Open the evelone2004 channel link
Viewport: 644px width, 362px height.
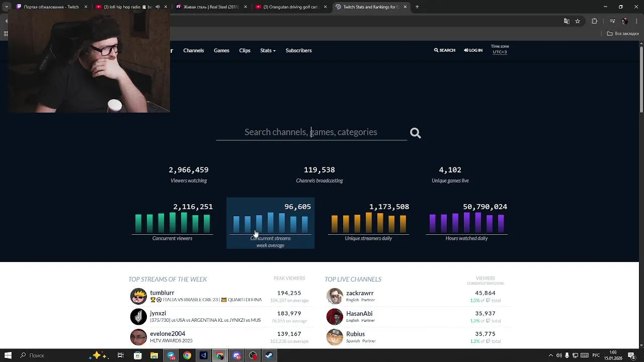(168, 334)
